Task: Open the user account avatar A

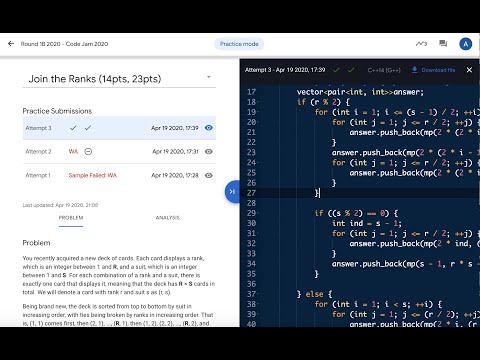Action: pyautogui.click(x=465, y=44)
